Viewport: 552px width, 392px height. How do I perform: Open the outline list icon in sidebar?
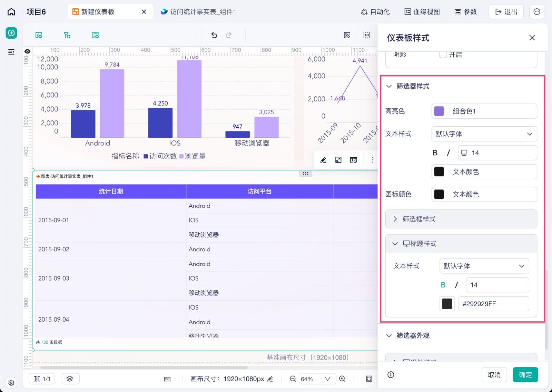click(11, 52)
